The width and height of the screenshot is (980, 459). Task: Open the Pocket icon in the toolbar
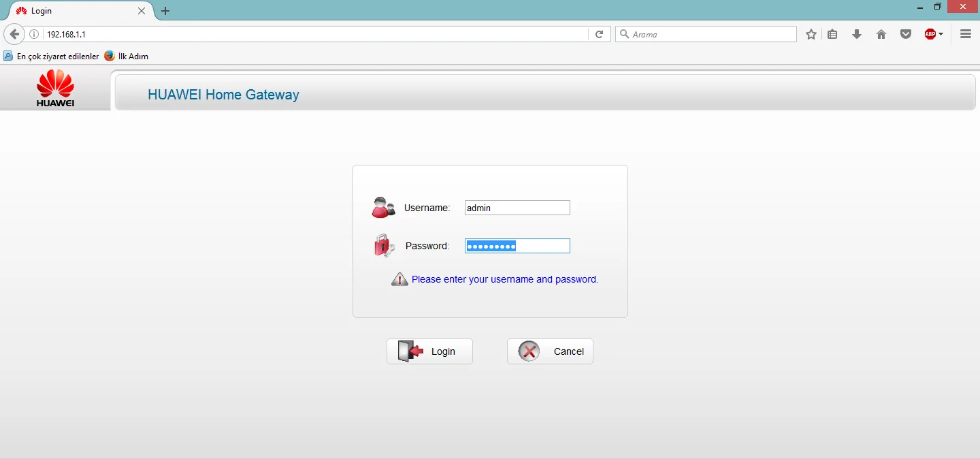pos(906,34)
